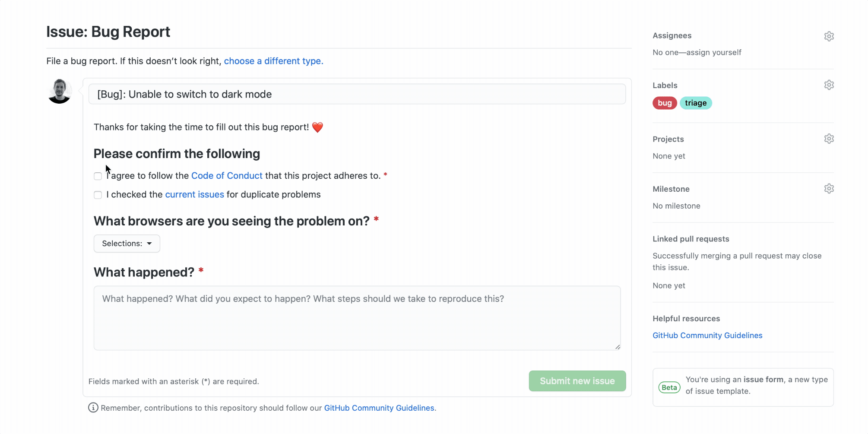Check the duplicate problems checkbox
Screen dimensions: 868x434
98,195
